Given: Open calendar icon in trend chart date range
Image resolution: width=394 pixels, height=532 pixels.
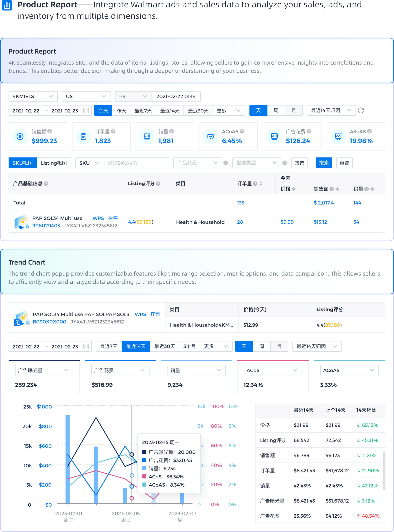Looking at the screenshot, I should (86, 346).
